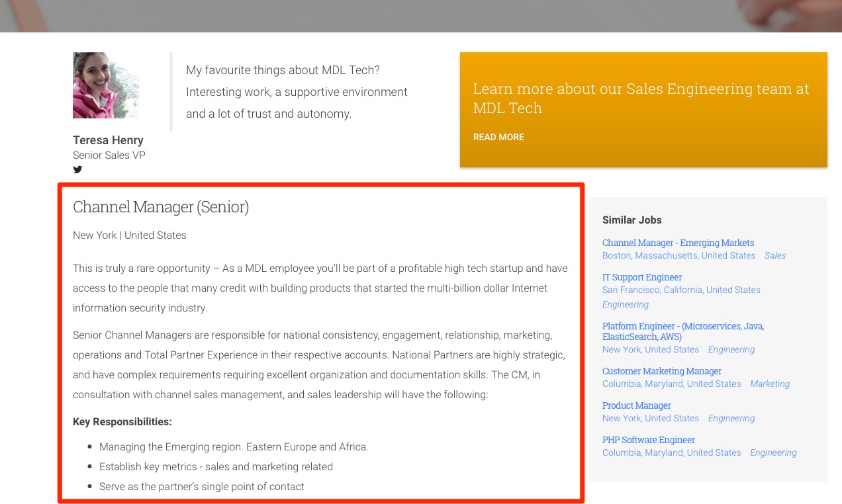Click the Similar Jobs heading
The width and height of the screenshot is (842, 504).
[631, 220]
